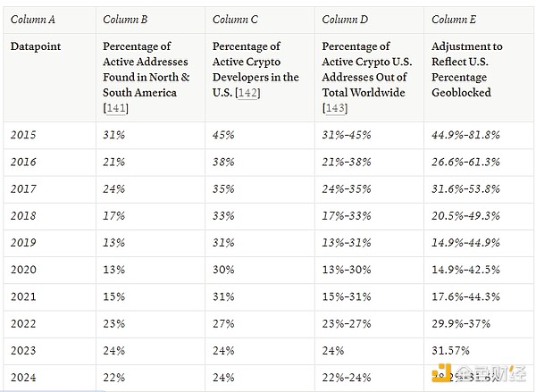Select the 2015 row label
This screenshot has width=536, height=392.
23,135
